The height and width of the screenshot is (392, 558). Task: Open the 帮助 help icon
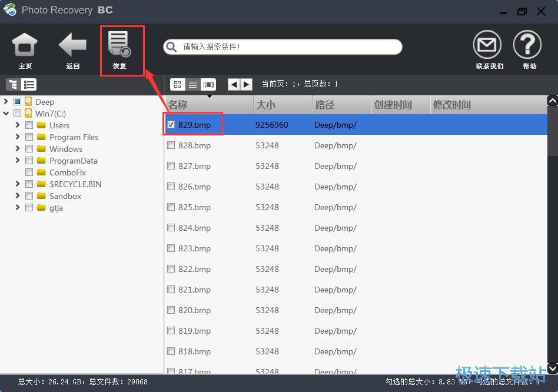[x=527, y=45]
